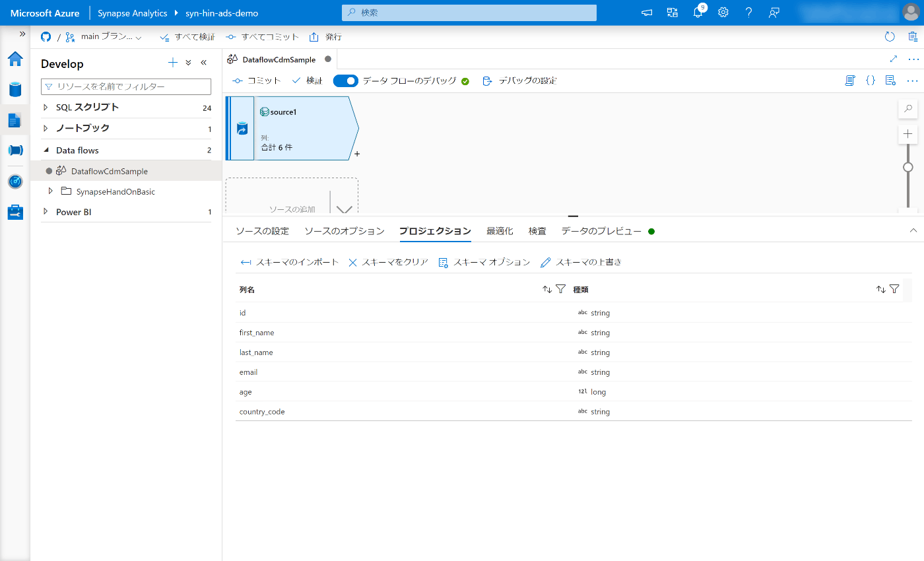Open the settings gear in header
Image resolution: width=924 pixels, height=561 pixels.
pyautogui.click(x=723, y=13)
